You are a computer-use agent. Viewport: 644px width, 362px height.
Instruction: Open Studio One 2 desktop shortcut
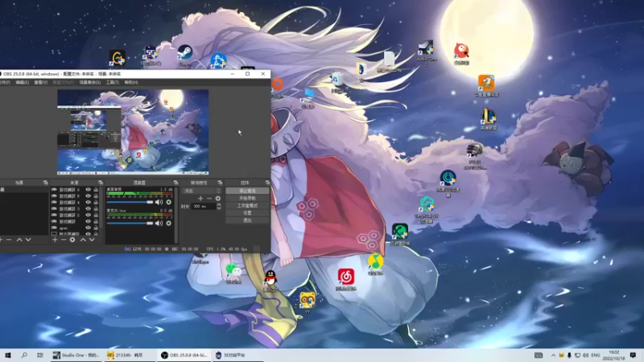point(426,52)
